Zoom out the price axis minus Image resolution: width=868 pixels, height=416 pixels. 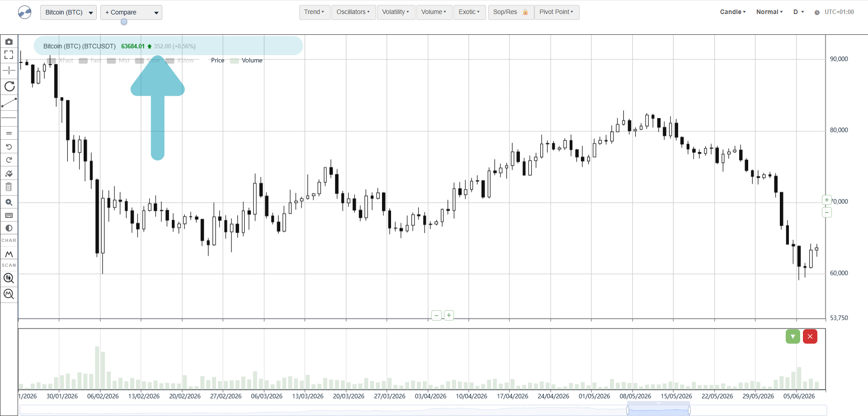coord(827,213)
